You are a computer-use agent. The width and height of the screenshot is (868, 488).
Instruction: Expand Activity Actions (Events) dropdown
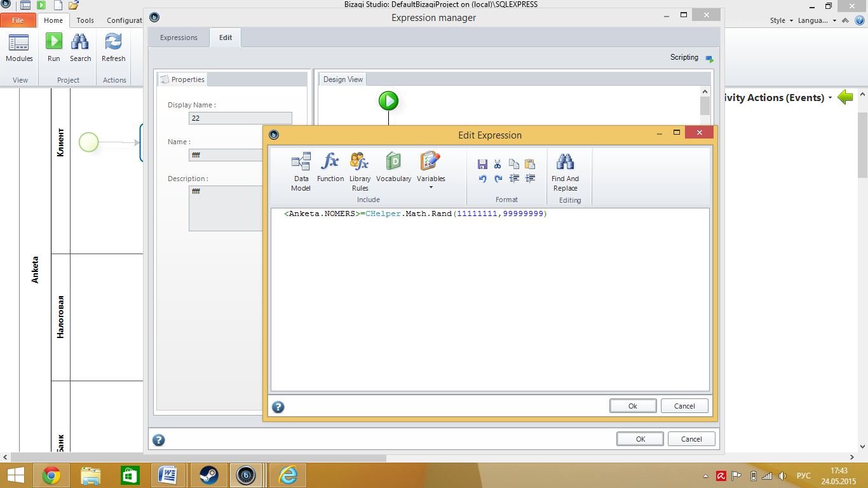(830, 98)
